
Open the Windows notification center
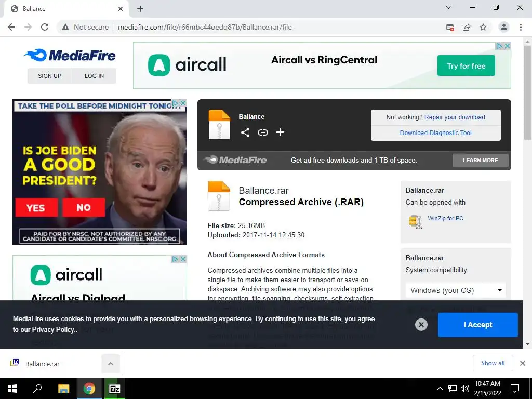point(515,389)
